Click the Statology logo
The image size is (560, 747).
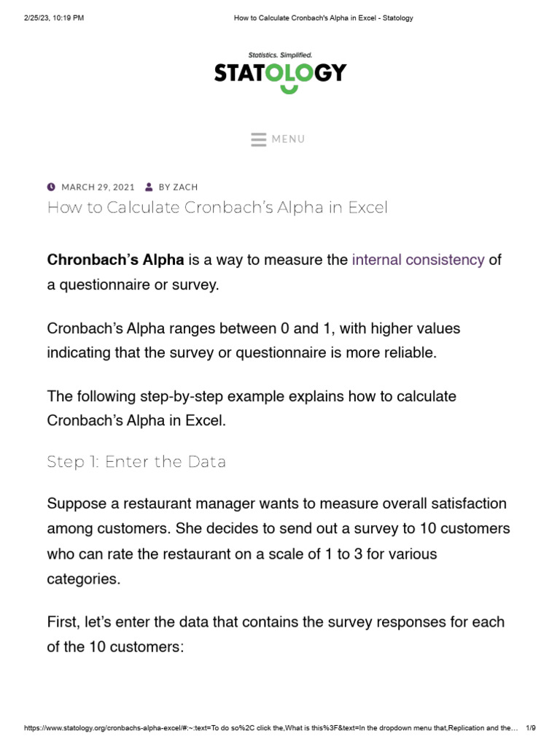tap(280, 73)
